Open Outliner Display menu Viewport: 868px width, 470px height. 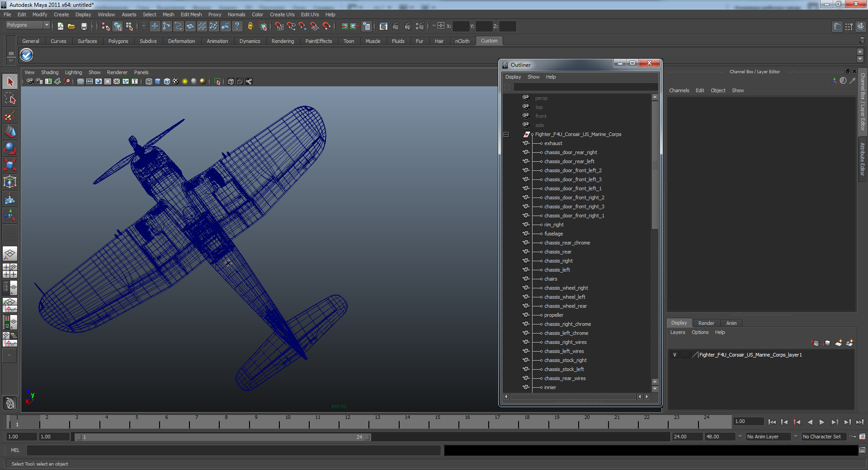click(x=513, y=77)
